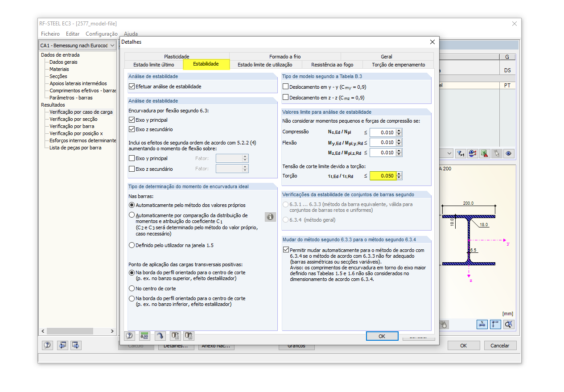
Task: Click the pick member in graphic icon
Action: (x=497, y=153)
